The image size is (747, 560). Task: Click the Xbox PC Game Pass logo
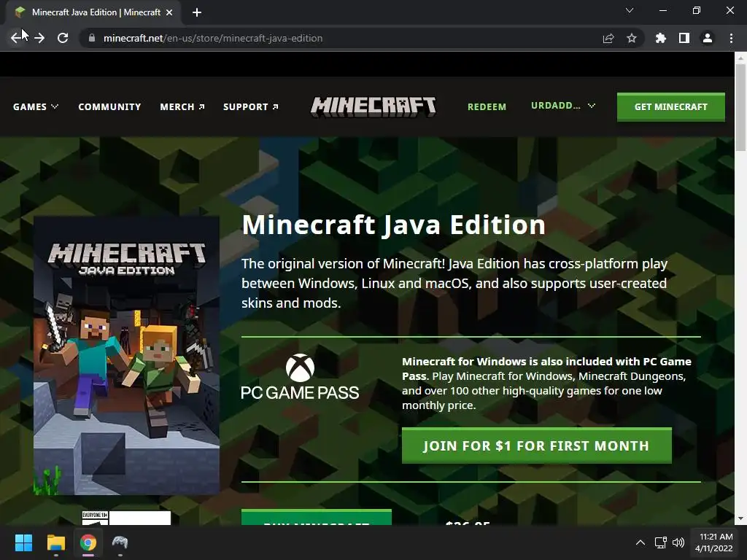pos(300,376)
